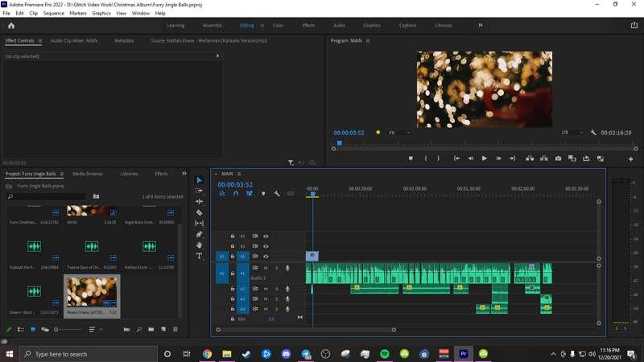644x362 pixels.
Task: Open Find in Project panel footer
Action: tap(138, 329)
